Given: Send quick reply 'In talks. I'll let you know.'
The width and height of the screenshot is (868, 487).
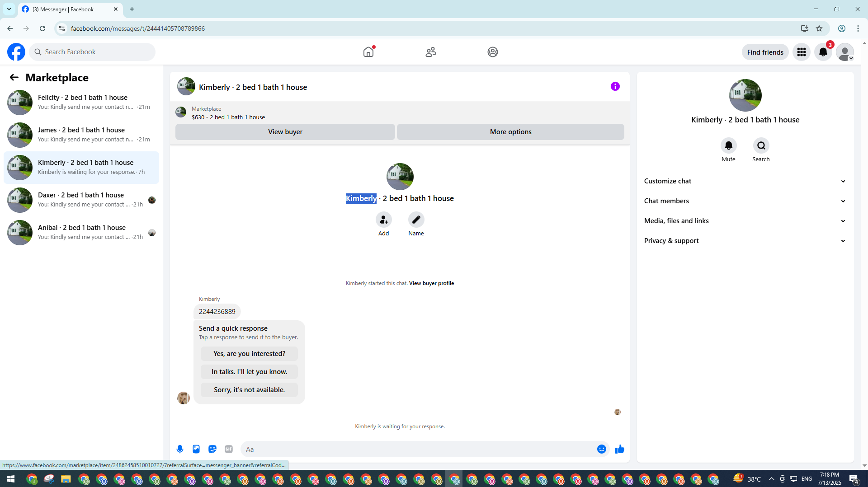Looking at the screenshot, I should 249,372.
